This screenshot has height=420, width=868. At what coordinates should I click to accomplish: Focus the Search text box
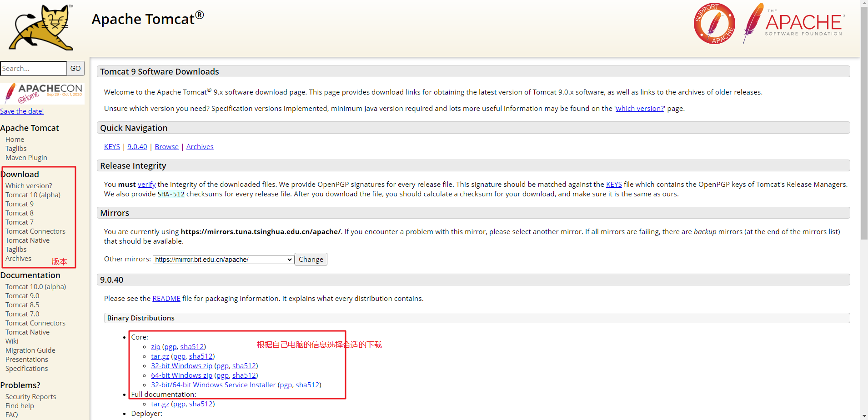point(34,68)
